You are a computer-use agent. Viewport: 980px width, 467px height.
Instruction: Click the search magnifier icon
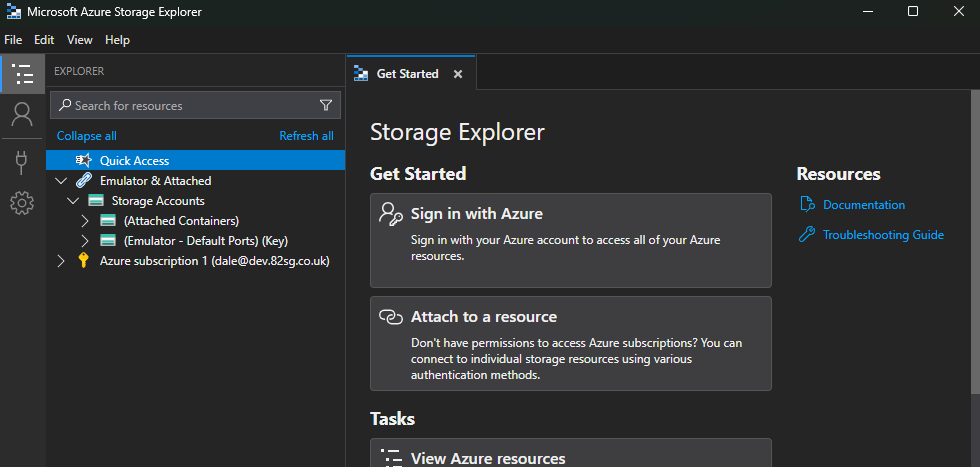(x=65, y=105)
